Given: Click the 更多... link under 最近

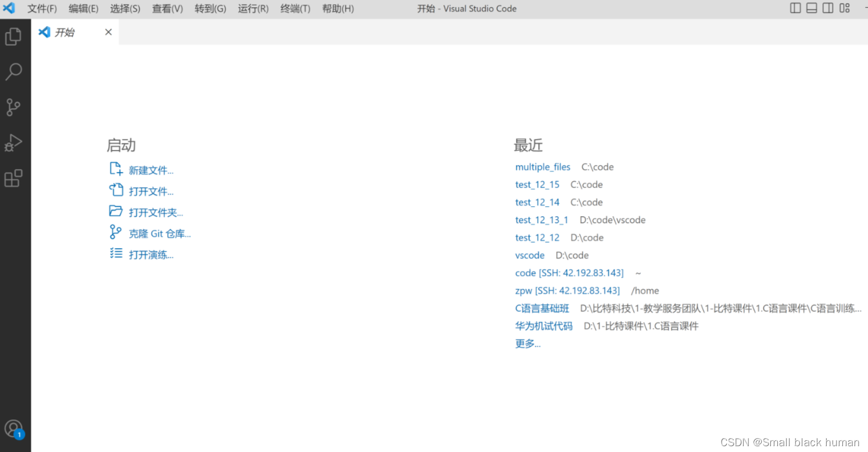Looking at the screenshot, I should coord(528,343).
